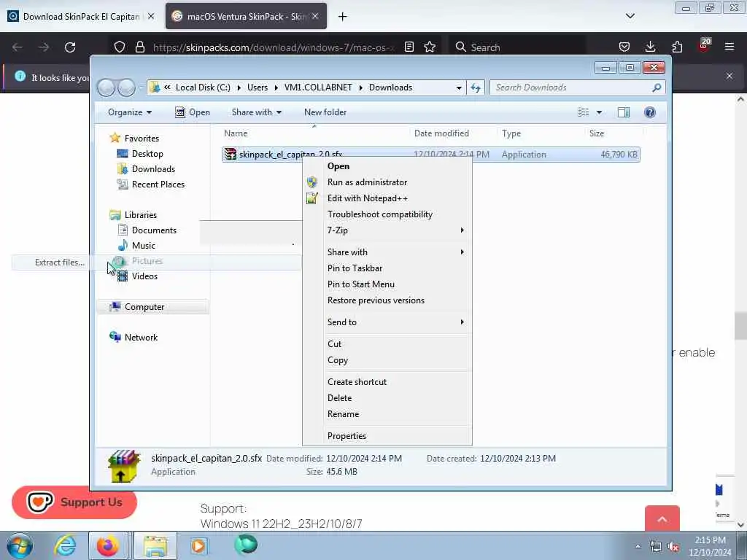Expand the view options dropdown arrow

[600, 112]
